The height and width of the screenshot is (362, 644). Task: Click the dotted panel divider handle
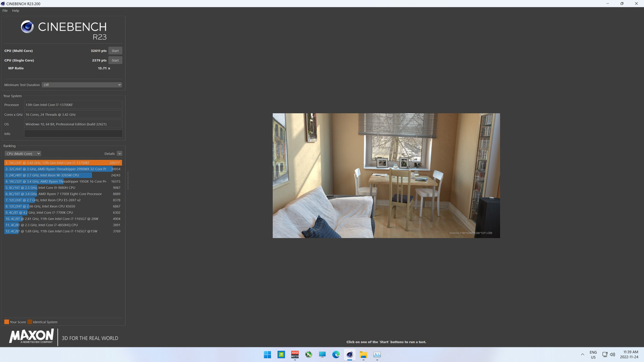tap(128, 181)
